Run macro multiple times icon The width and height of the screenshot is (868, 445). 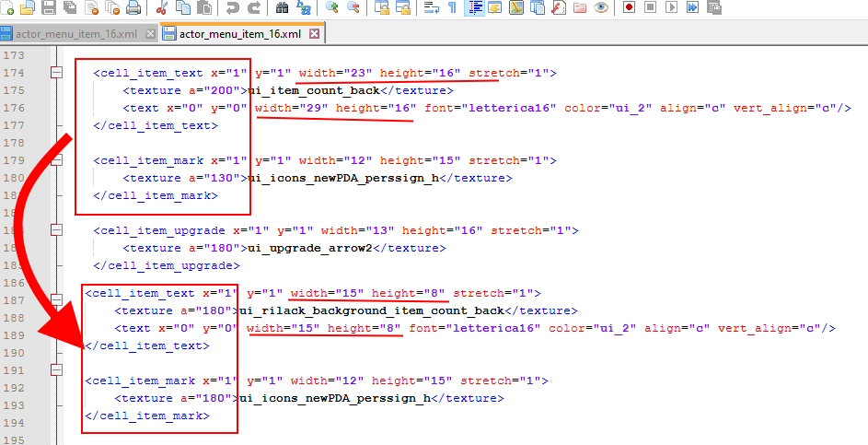[x=692, y=7]
